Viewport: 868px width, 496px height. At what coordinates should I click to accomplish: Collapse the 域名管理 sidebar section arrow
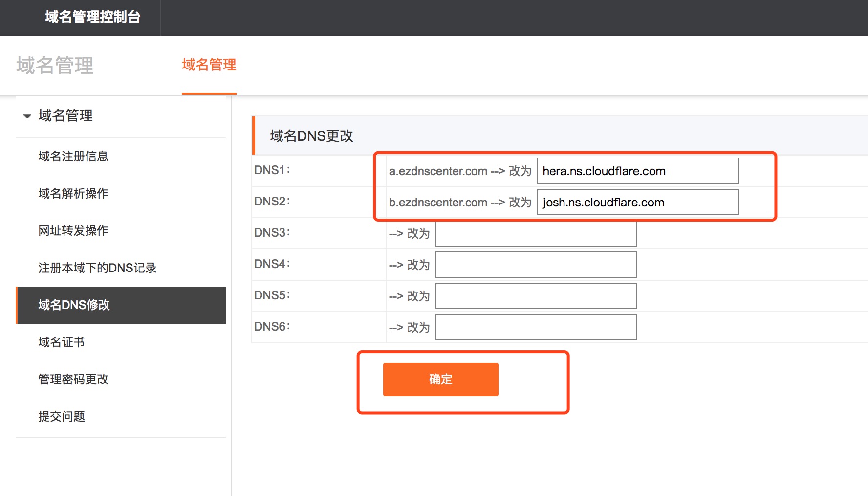click(x=27, y=116)
